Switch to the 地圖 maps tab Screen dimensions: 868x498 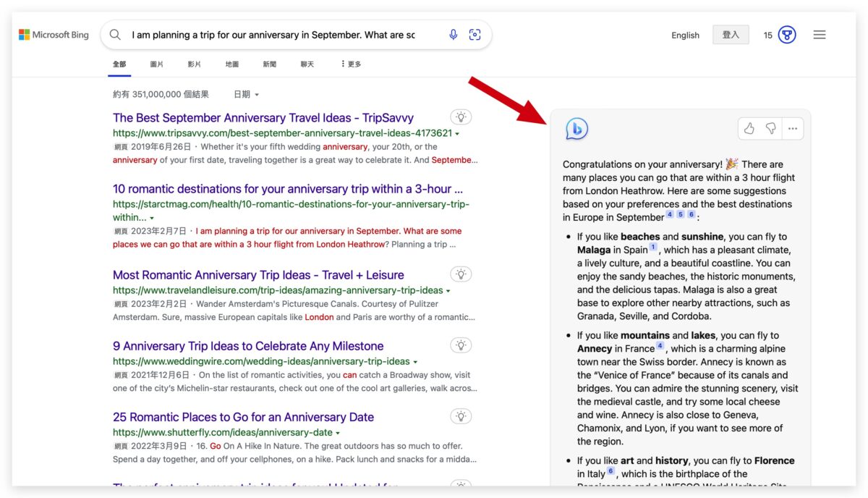coord(231,64)
